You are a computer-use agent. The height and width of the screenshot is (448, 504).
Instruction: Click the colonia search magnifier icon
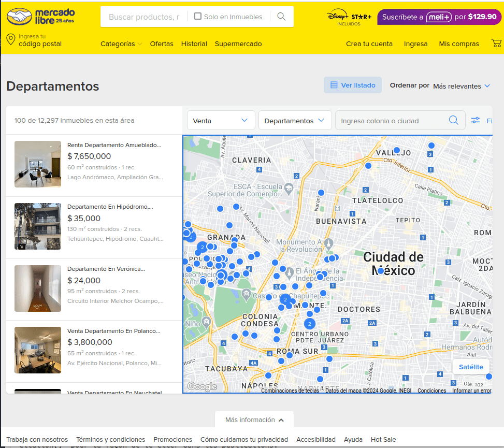(454, 120)
